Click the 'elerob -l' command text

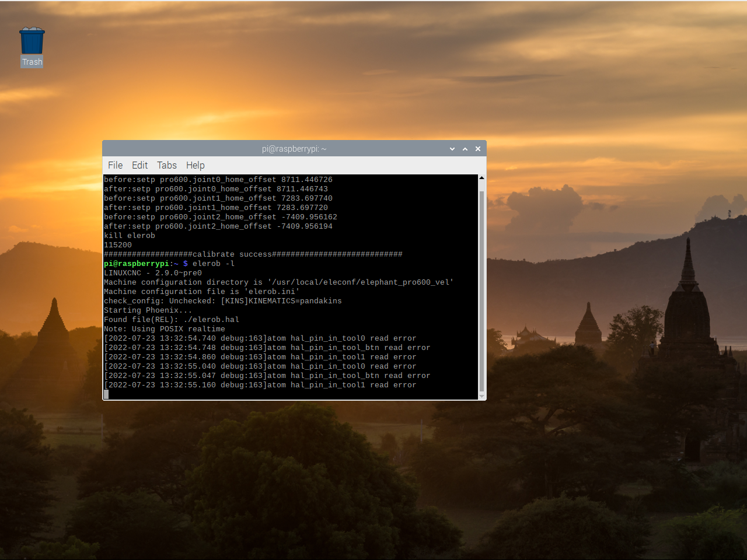pyautogui.click(x=214, y=264)
